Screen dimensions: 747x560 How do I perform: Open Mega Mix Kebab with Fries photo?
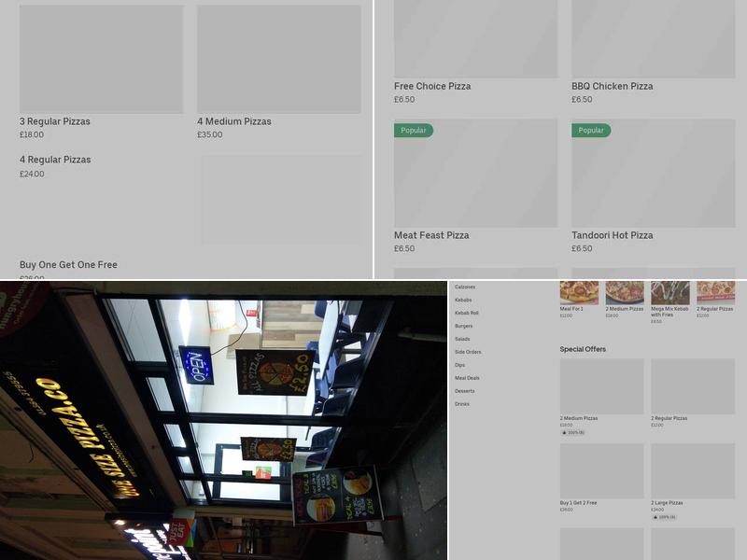coord(670,292)
